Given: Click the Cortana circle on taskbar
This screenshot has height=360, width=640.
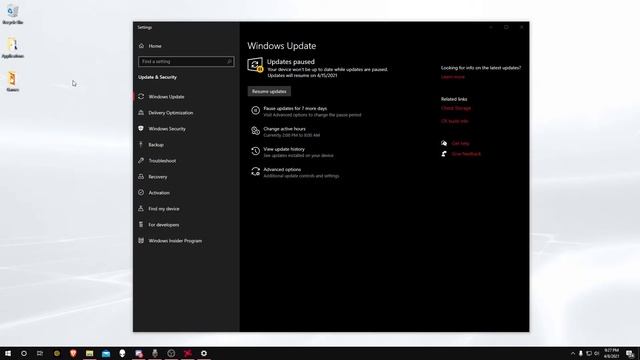Looking at the screenshot, I should 24,353.
